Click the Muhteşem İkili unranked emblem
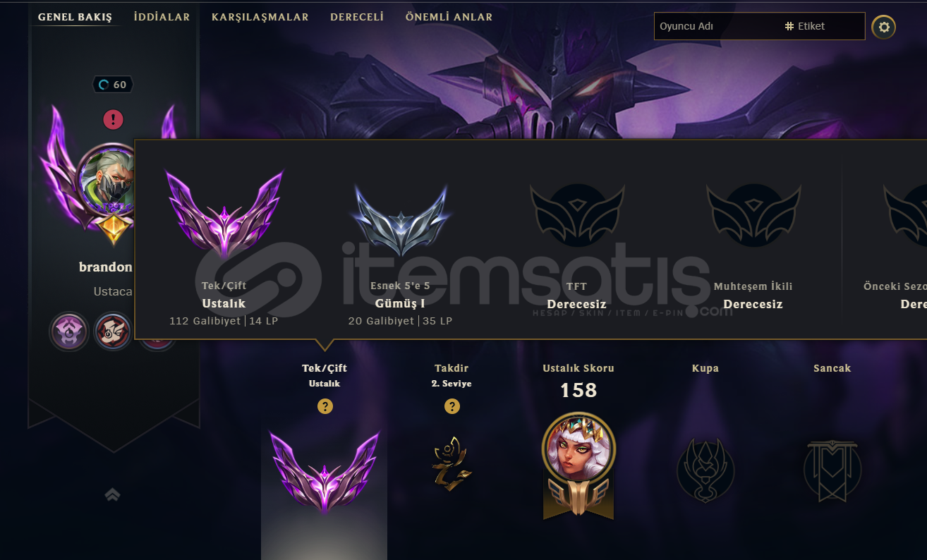 (x=753, y=217)
